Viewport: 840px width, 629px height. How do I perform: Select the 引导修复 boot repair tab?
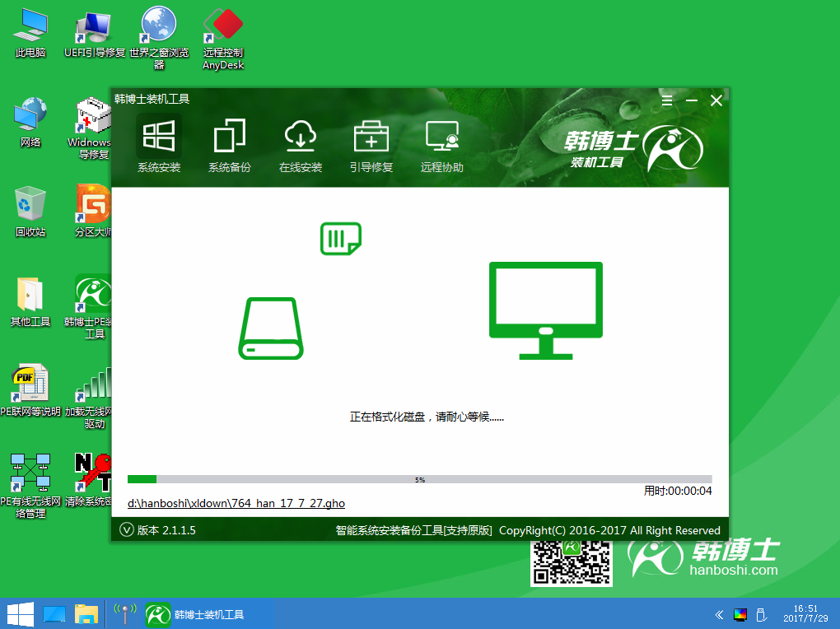coord(371,146)
